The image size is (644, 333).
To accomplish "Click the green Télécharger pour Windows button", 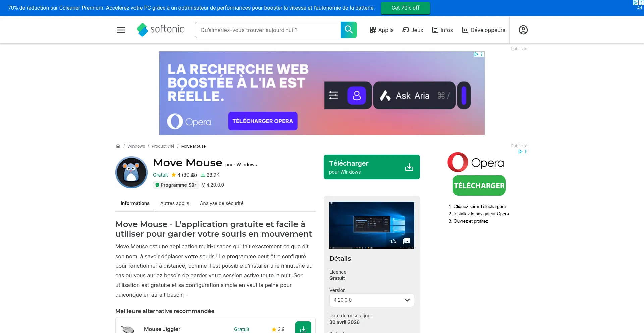I will [x=372, y=167].
